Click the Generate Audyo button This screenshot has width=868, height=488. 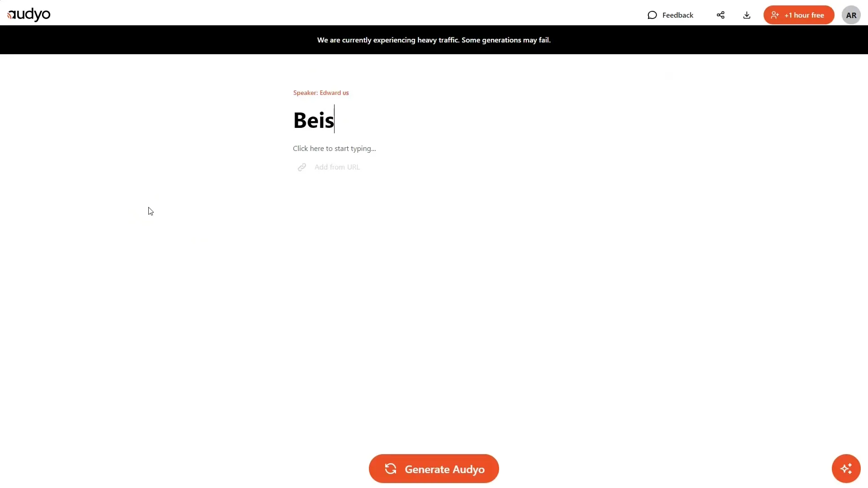click(x=434, y=469)
